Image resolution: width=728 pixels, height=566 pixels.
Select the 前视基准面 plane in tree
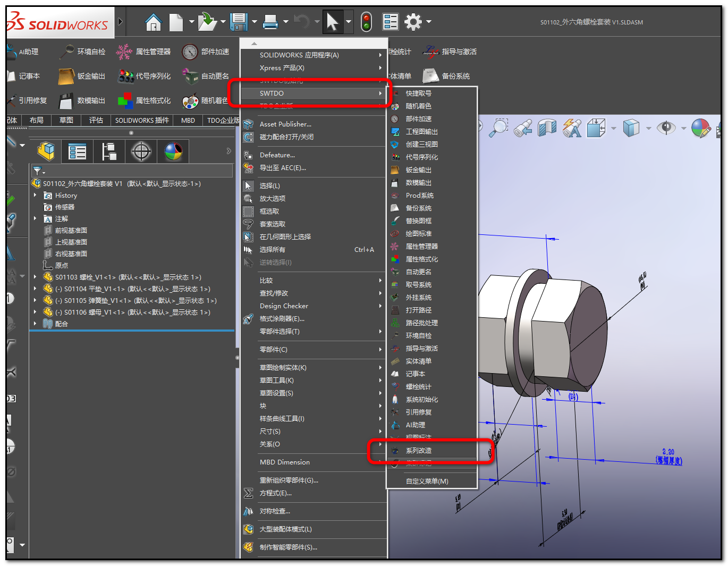(71, 231)
